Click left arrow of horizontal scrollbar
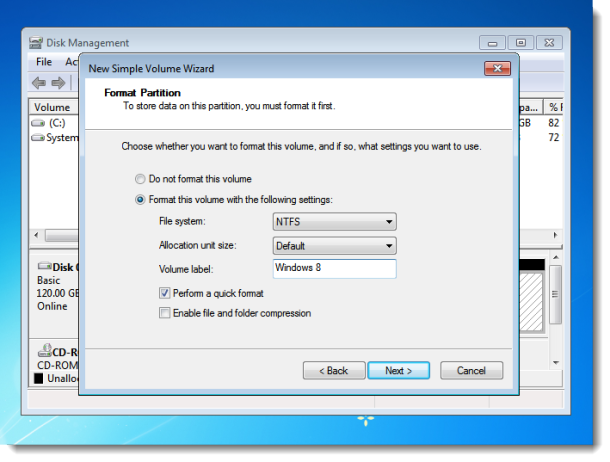The height and width of the screenshot is (462, 610). [36, 235]
